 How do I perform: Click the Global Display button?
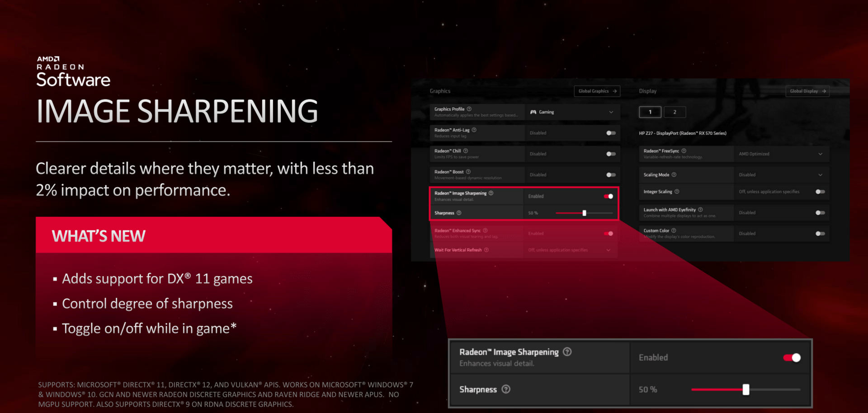[x=807, y=91]
